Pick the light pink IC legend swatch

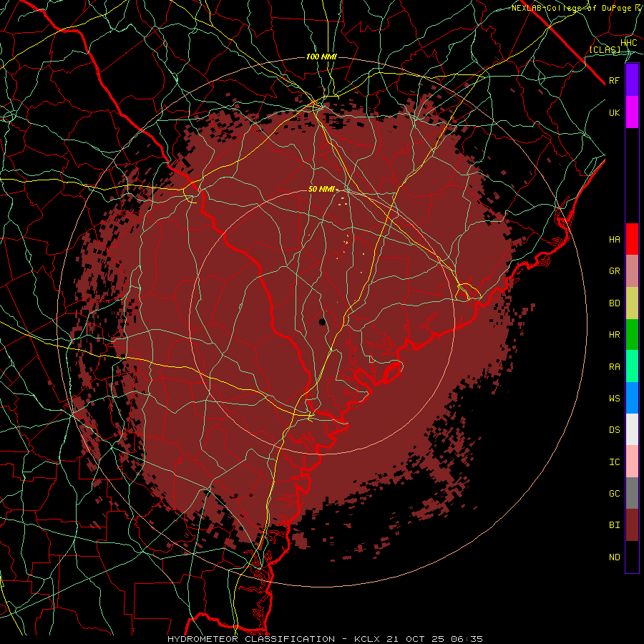(x=632, y=462)
